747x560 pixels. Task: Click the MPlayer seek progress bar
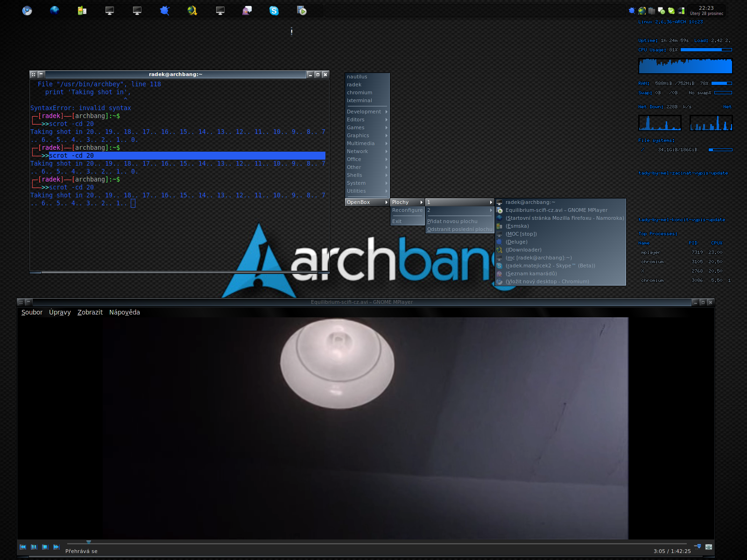coord(377,544)
